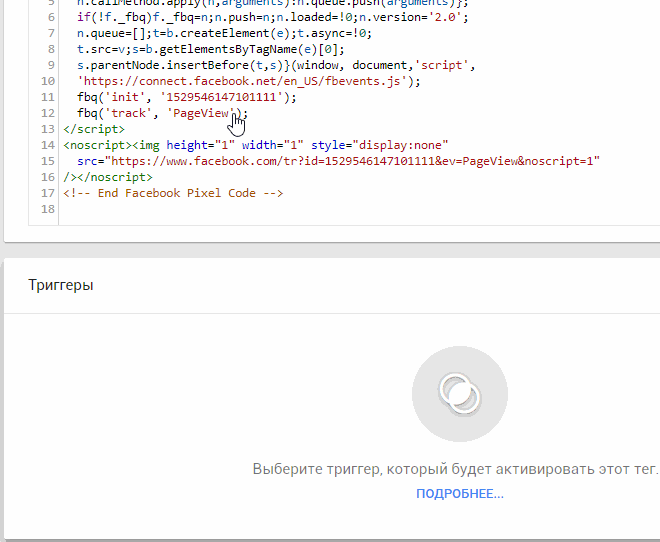The width and height of the screenshot is (660, 542).
Task: Click the n.queue=[] createElement line
Action: coord(224,33)
